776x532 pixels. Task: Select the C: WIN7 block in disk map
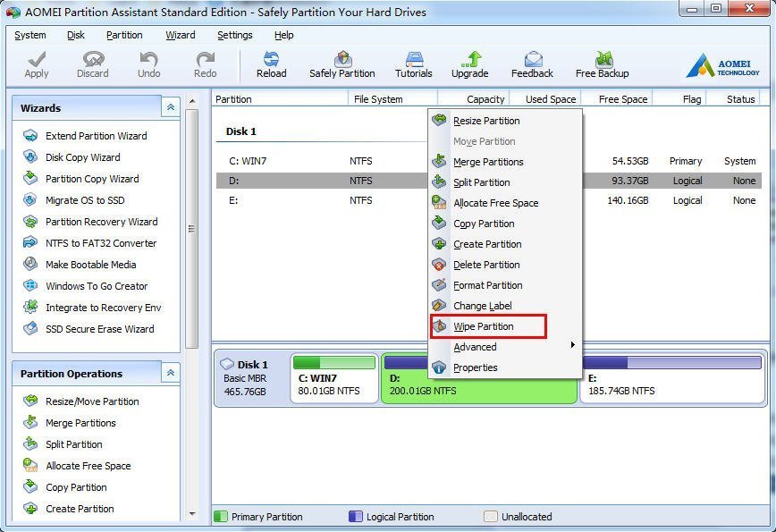(334, 378)
